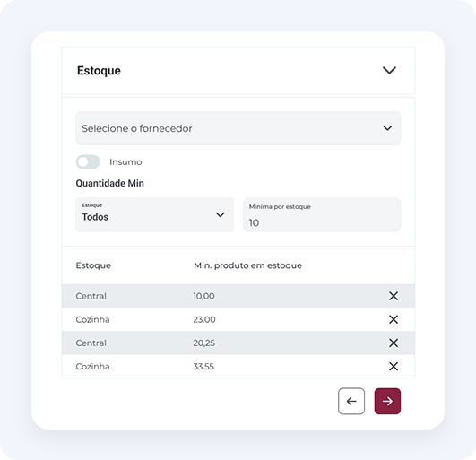
Task: Click the Min. produto em estoque column header
Action: pos(247,265)
